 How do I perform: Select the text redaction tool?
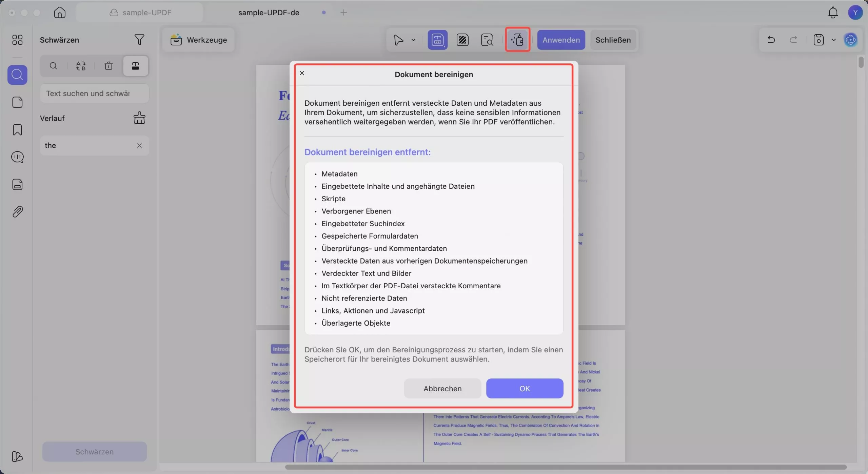[437, 40]
